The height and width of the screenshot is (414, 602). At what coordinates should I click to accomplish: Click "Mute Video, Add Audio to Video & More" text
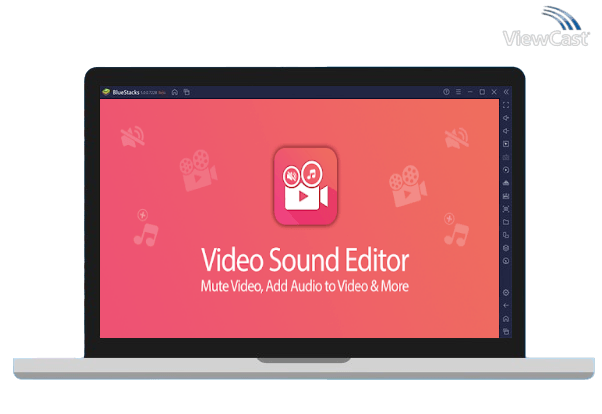point(305,286)
